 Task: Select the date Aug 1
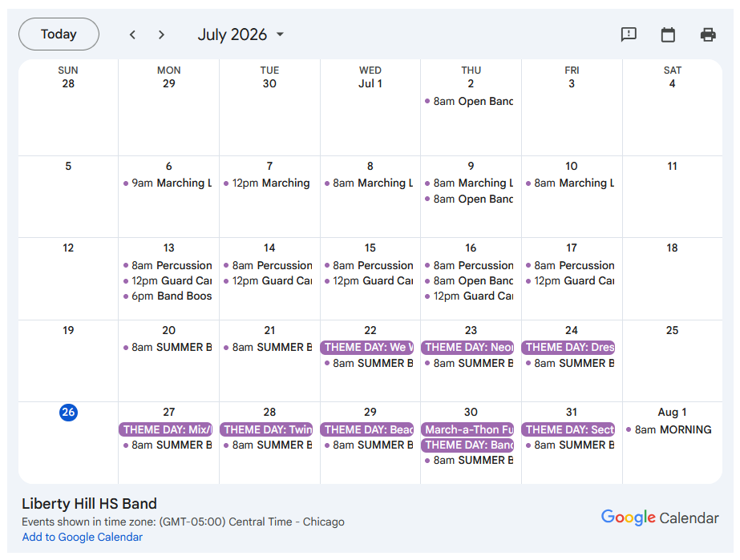tap(672, 412)
